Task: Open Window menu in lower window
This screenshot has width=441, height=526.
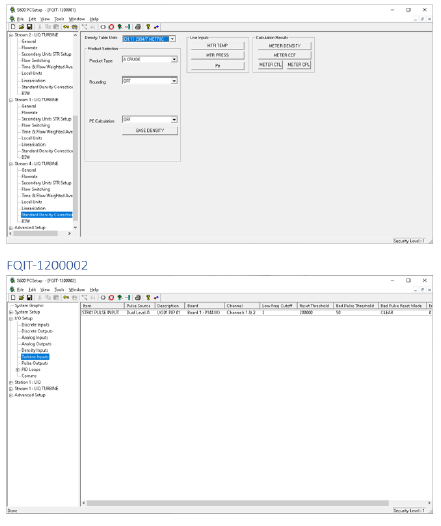Action: coord(77,290)
